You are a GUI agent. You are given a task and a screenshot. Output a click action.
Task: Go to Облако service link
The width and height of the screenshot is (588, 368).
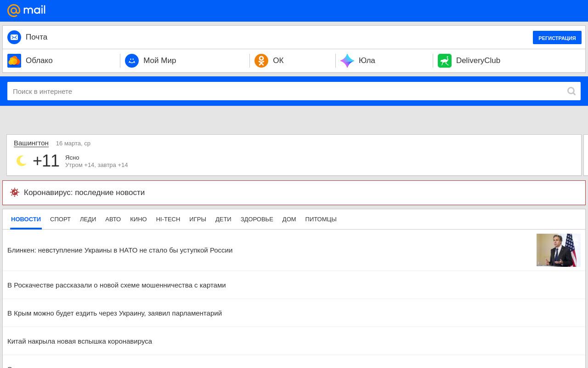39,61
